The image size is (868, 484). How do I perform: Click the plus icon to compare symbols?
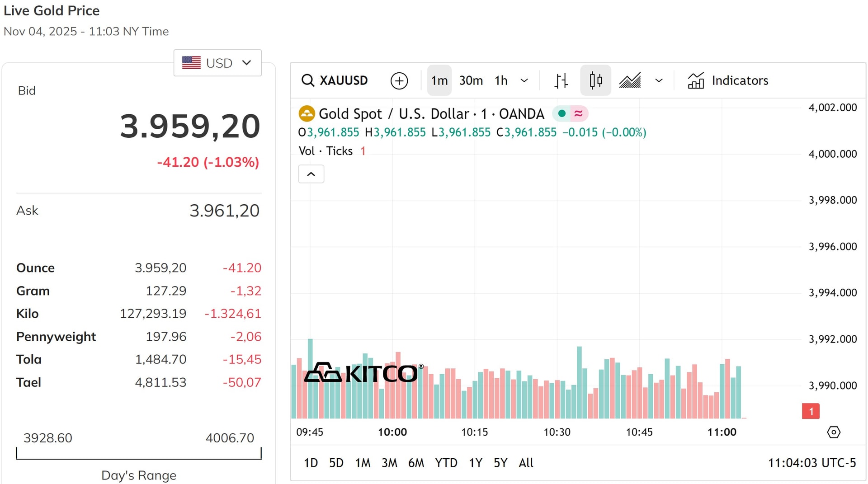(x=399, y=80)
